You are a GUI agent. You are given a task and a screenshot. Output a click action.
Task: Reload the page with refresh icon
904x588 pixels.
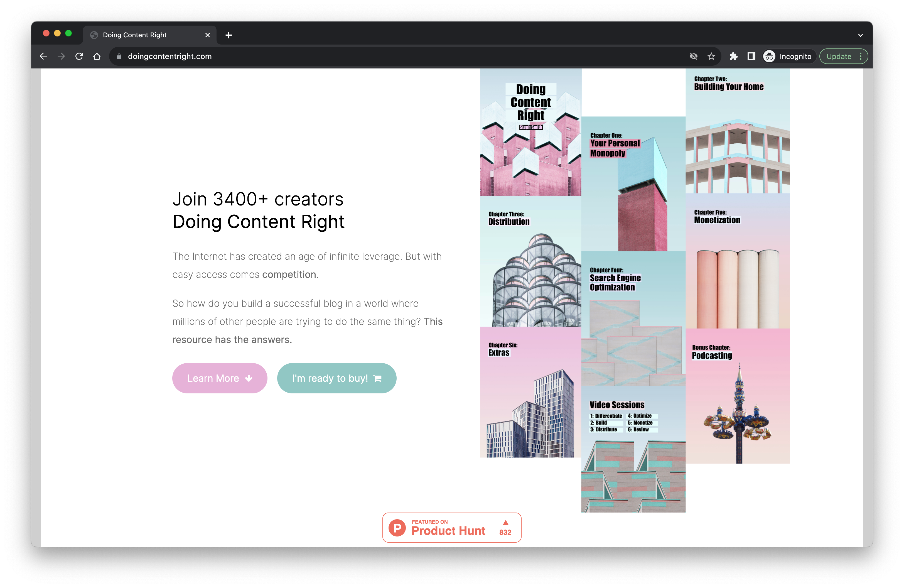click(x=79, y=56)
